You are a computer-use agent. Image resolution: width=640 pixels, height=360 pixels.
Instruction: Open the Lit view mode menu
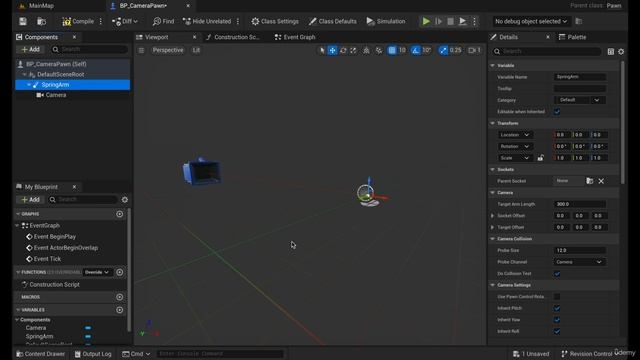pos(196,50)
